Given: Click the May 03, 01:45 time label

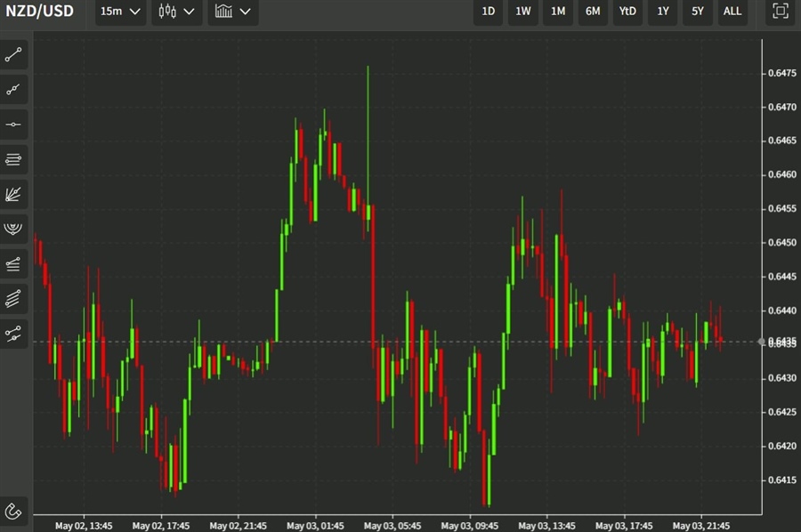Looking at the screenshot, I should pyautogui.click(x=315, y=526).
